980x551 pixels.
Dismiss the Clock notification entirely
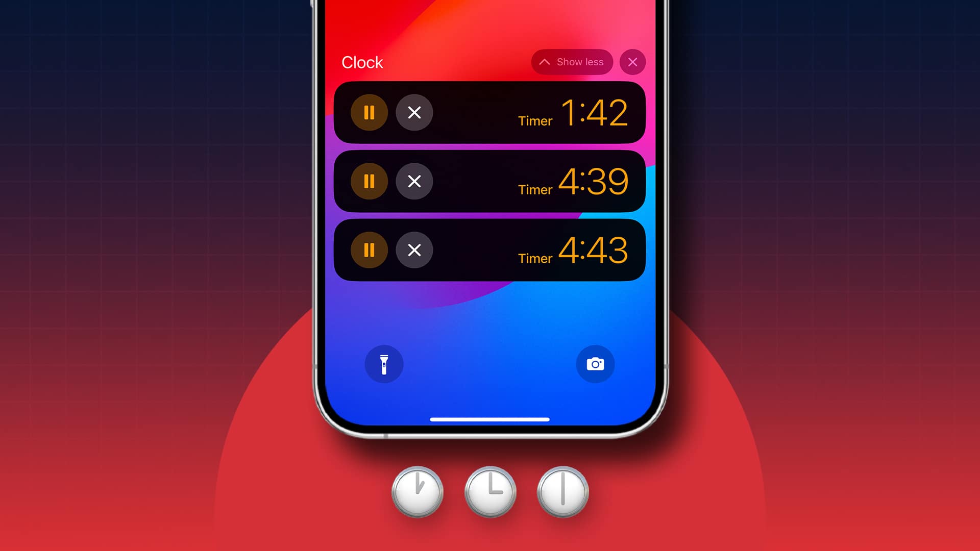click(631, 62)
